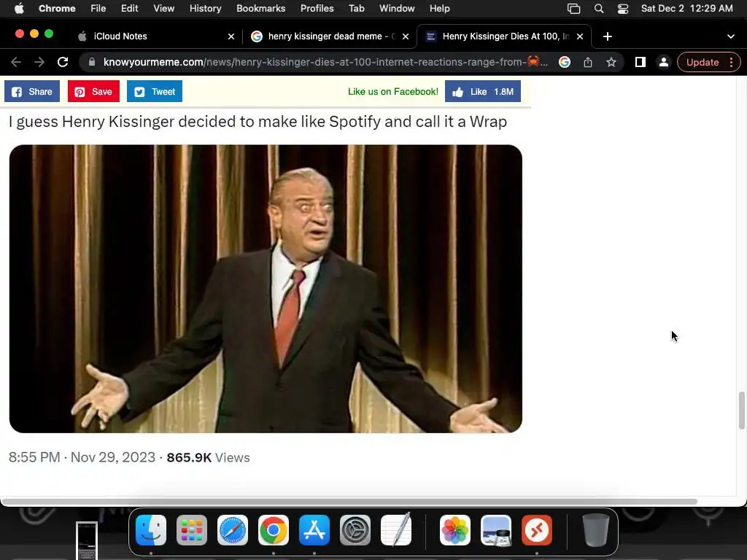This screenshot has height=560, width=747.
Task: Click the Google icon in the address bar
Action: point(565,62)
